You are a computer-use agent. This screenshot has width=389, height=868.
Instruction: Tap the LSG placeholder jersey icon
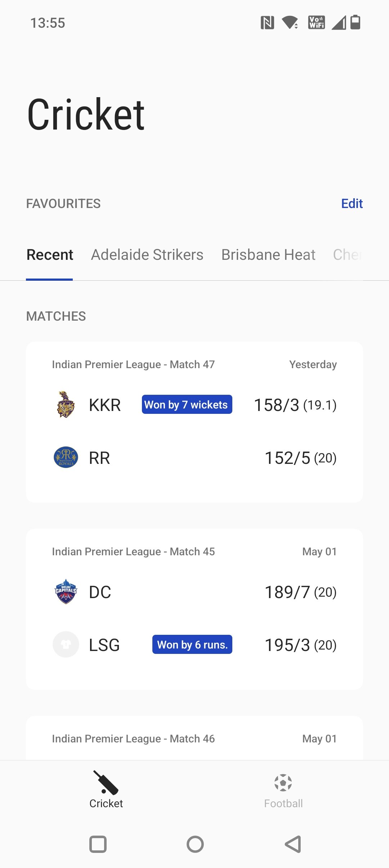tap(66, 645)
